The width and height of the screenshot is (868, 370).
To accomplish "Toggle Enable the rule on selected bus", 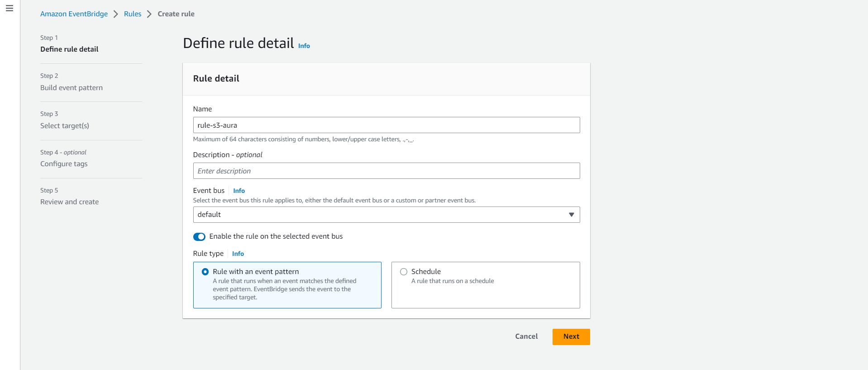I will pyautogui.click(x=199, y=237).
